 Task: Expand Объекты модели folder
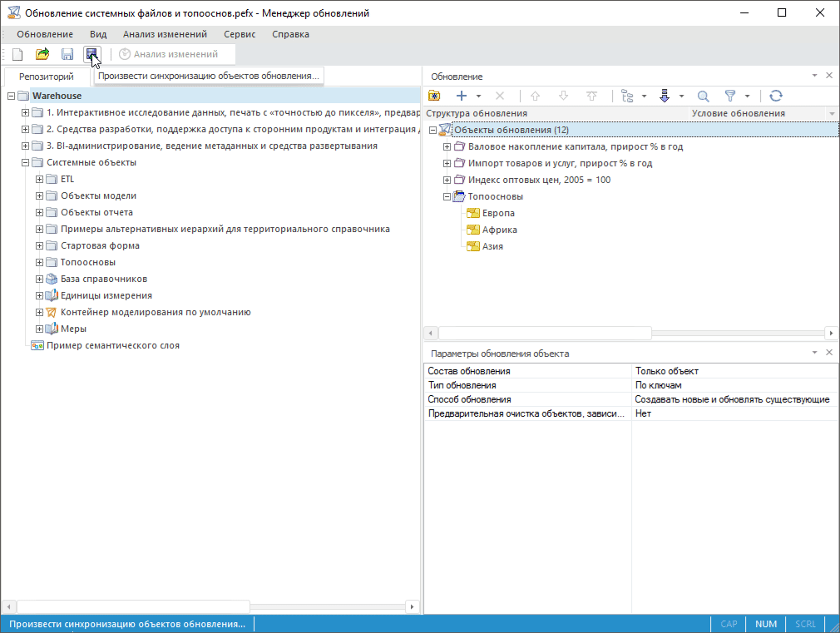(39, 195)
